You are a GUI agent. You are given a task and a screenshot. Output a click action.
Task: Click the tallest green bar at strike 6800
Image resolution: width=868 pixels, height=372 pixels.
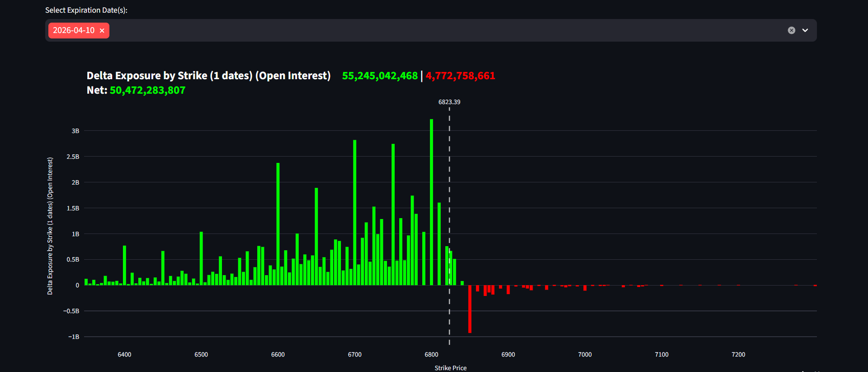pyautogui.click(x=431, y=204)
